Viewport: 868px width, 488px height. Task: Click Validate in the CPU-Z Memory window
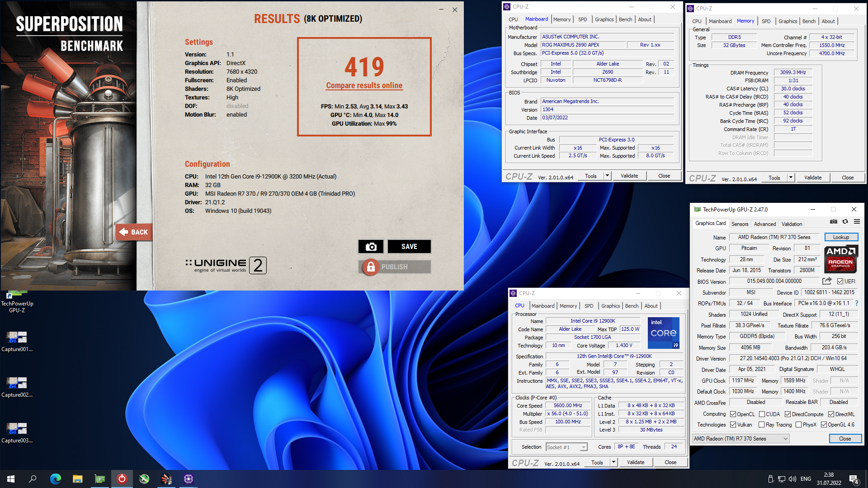[813, 178]
